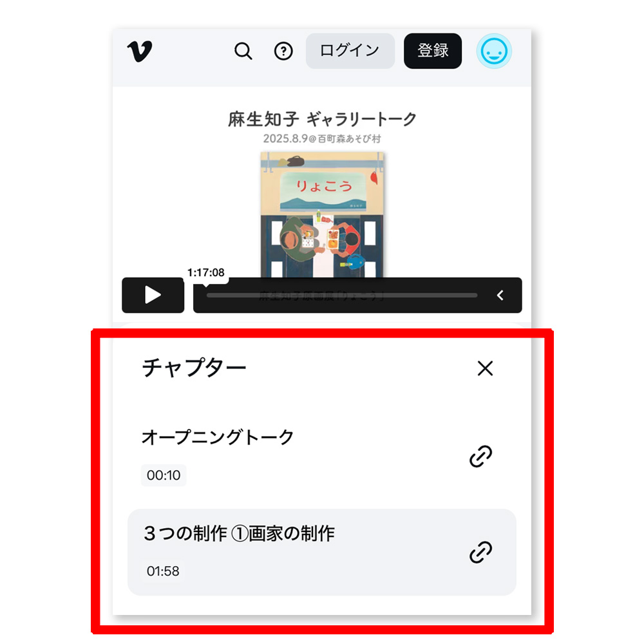The height and width of the screenshot is (644, 644).
Task: Click the smiley face avatar icon
Action: [x=494, y=52]
